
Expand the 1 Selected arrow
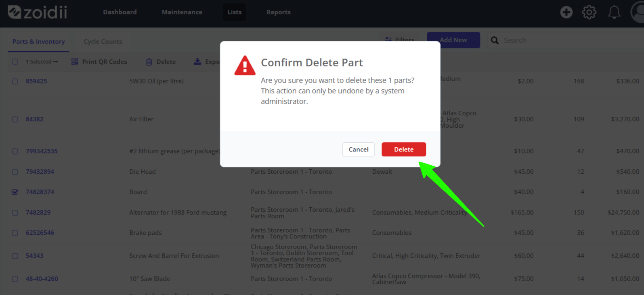55,62
